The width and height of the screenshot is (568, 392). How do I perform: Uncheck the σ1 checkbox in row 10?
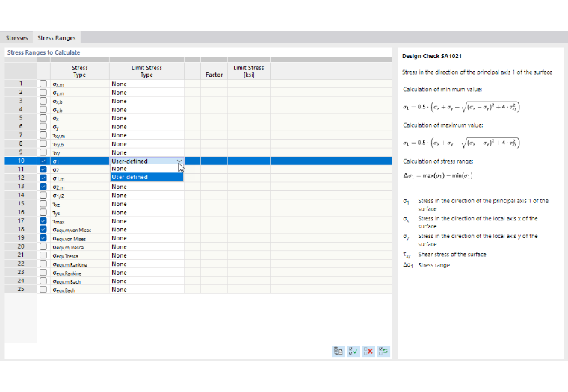pos(43,161)
